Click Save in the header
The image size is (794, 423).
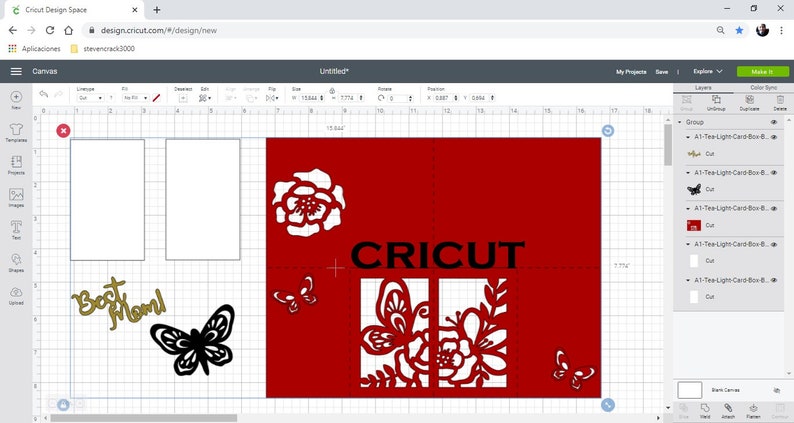[662, 72]
